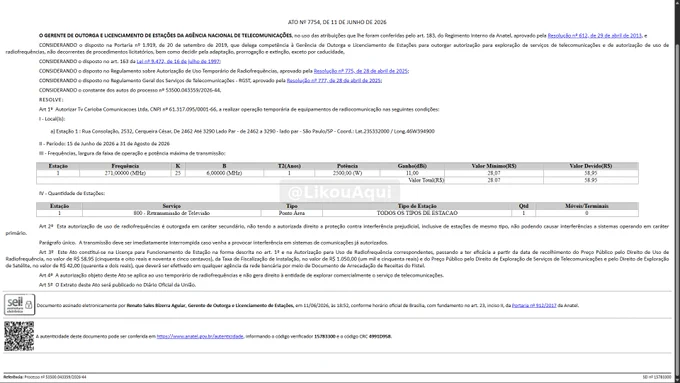
Task: Click the 6,00000 (MHz) bandwidth cell
Action: [224, 173]
